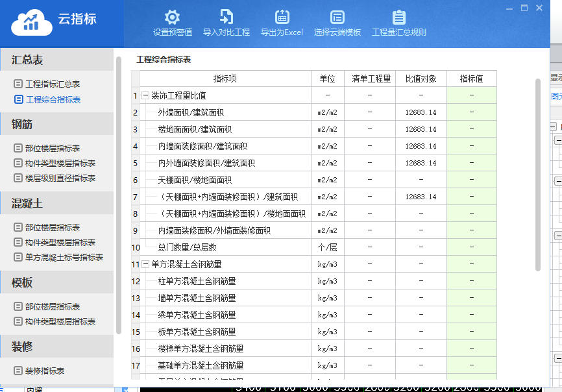
Task: Click the icon beside 工程综合指标表
Action: coord(19,99)
